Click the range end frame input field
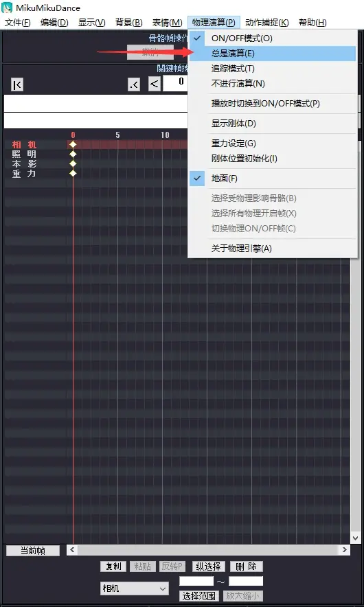Screen dimensions: 364x607 pyautogui.click(x=246, y=581)
